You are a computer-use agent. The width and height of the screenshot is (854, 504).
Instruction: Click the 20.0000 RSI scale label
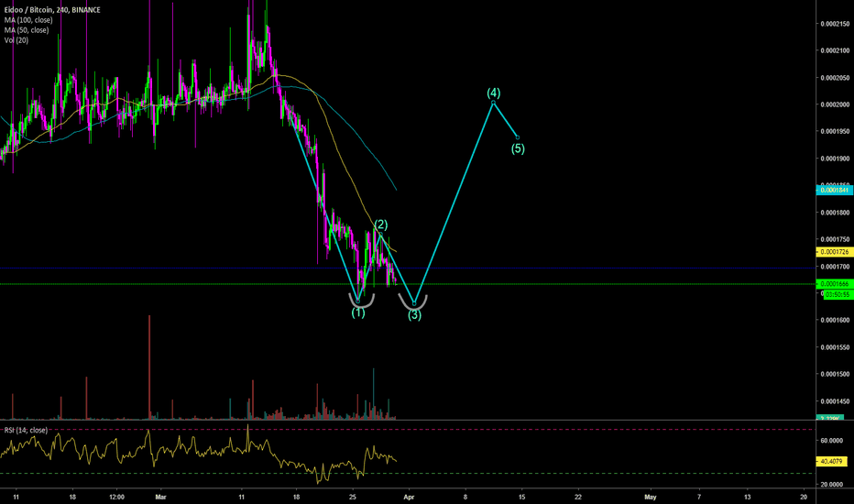(x=832, y=485)
